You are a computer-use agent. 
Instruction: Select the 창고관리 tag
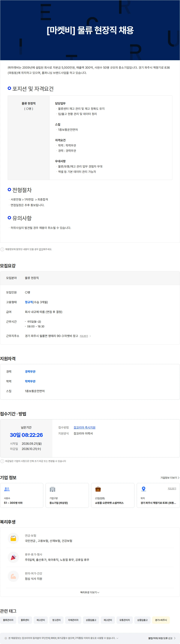pos(56,620)
